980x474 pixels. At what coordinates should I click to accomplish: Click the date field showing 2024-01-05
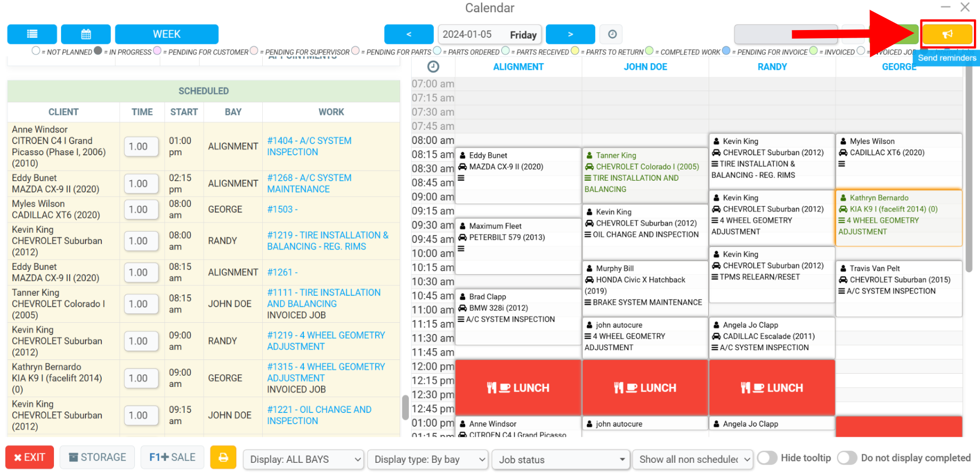point(490,34)
